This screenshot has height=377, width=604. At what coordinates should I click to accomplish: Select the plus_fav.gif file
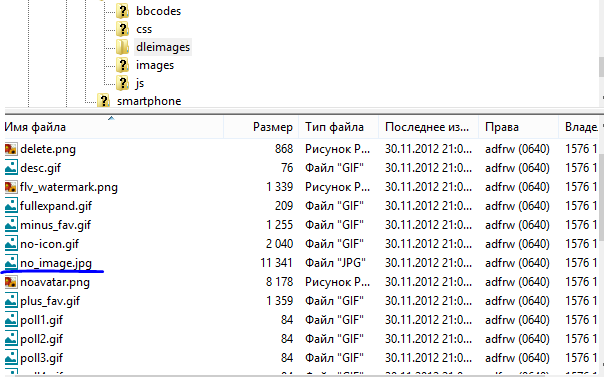(x=50, y=301)
